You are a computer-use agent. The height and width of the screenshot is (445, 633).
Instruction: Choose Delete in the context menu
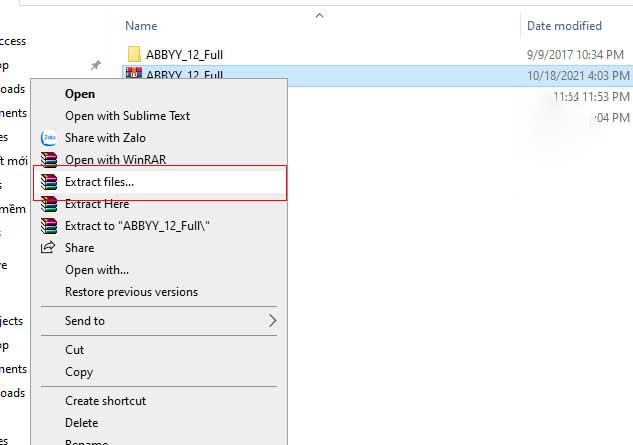(x=82, y=423)
